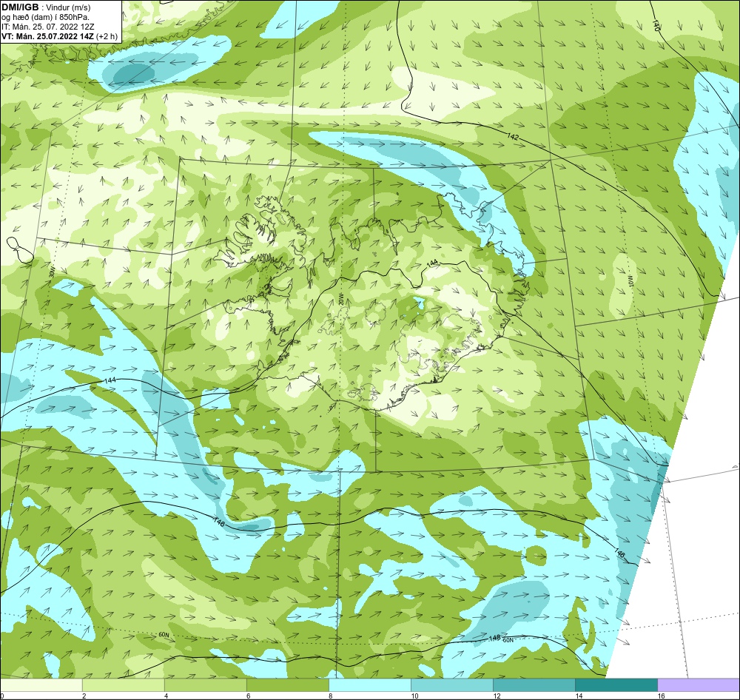Select the purple above-16 m/s legend swatch
Viewport: 740px width, 700px height.
[x=699, y=684]
